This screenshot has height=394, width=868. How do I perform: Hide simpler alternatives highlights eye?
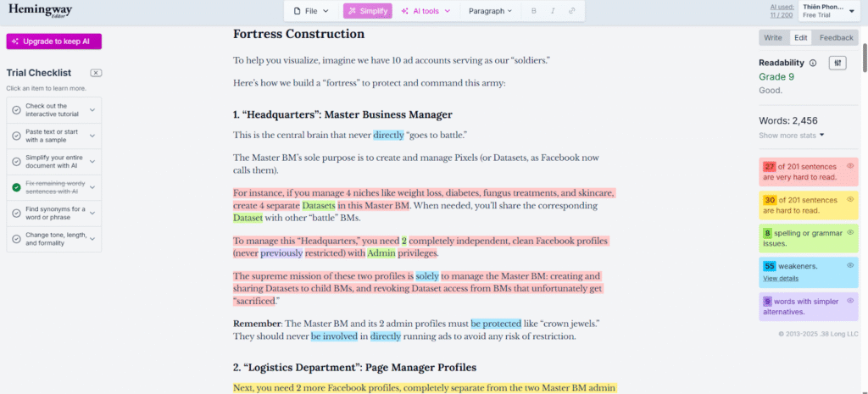tap(850, 301)
